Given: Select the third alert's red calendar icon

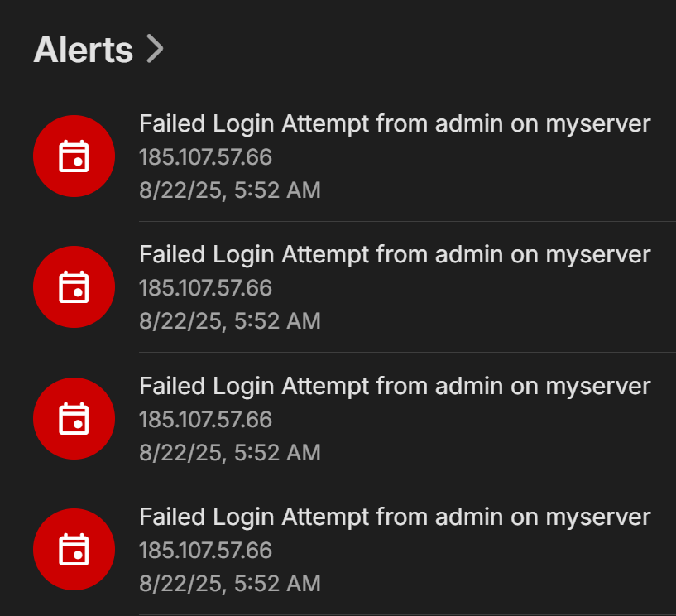Looking at the screenshot, I should (74, 418).
